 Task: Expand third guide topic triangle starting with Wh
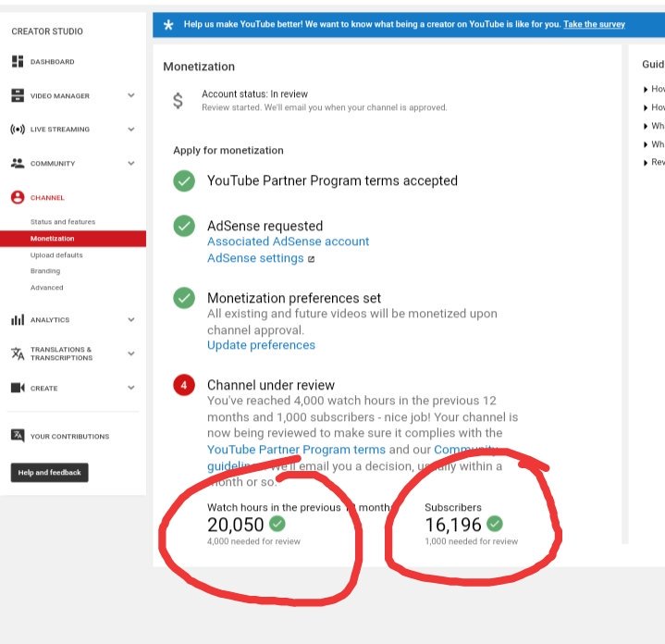pos(646,126)
